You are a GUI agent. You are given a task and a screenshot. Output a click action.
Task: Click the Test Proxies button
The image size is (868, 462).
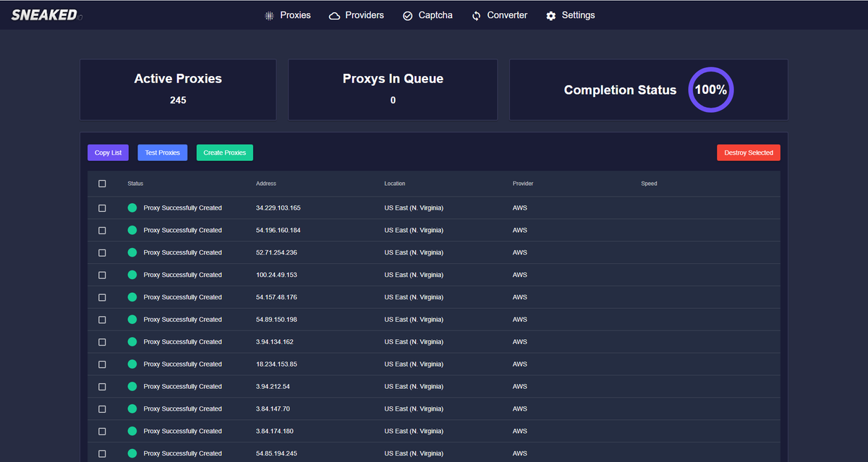click(162, 153)
